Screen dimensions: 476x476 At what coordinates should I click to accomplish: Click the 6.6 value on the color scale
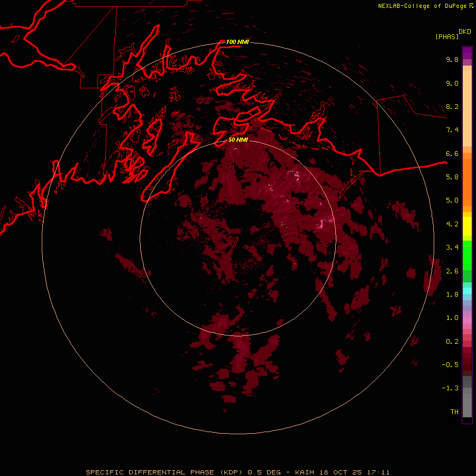(452, 153)
